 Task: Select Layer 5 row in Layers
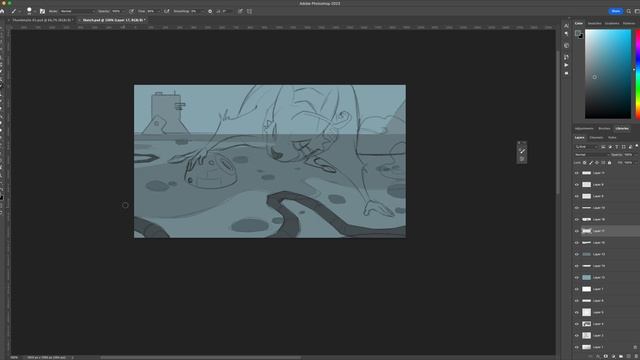tap(606, 312)
